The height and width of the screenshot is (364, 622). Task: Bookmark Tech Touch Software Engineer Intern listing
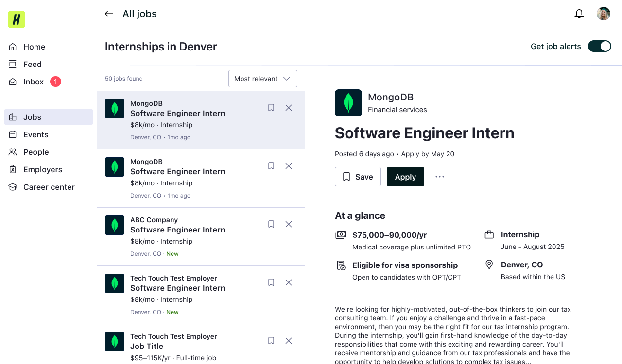coord(271,282)
